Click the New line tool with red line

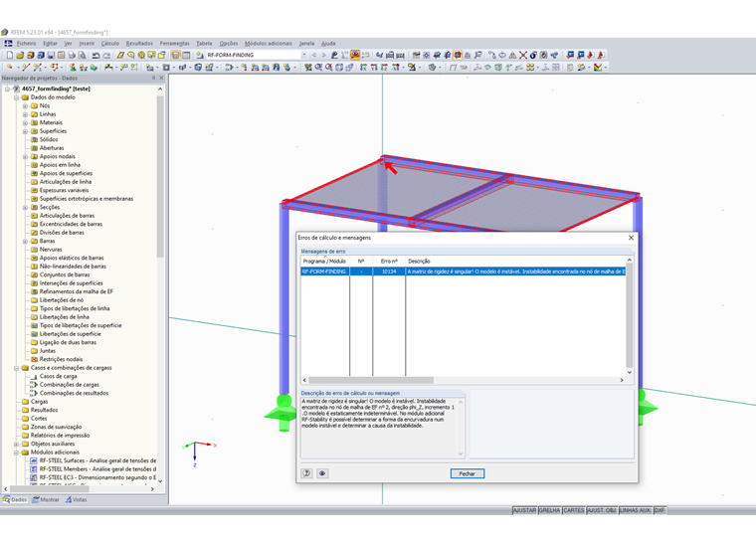coord(26,68)
